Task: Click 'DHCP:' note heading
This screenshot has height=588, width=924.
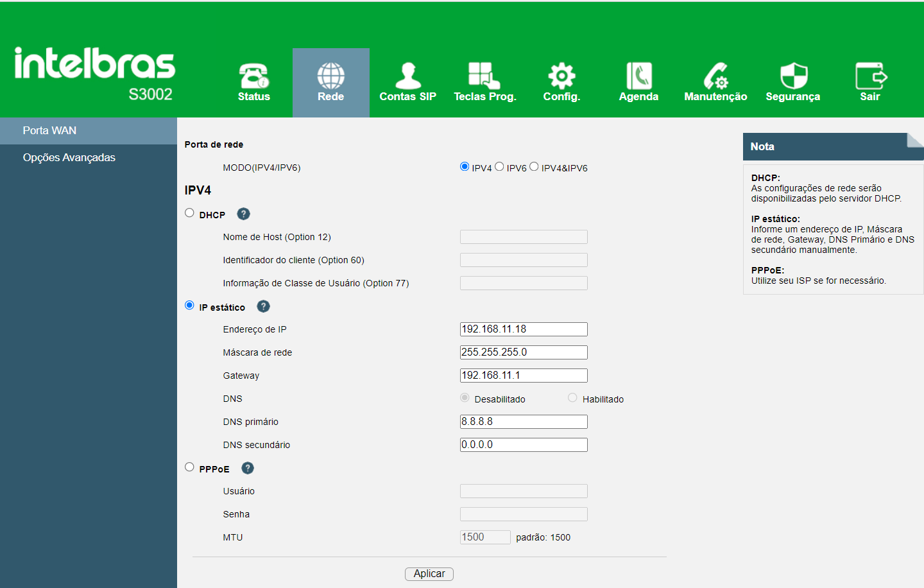Action: (766, 178)
